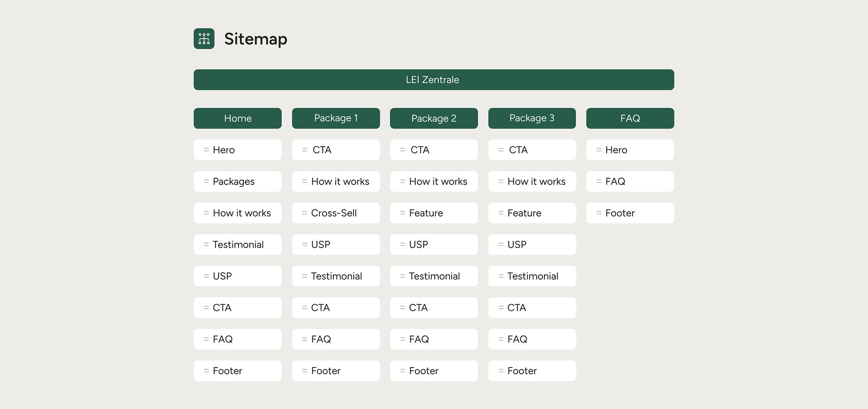Select How it works in Package 3
This screenshot has height=409, width=868.
(x=532, y=181)
